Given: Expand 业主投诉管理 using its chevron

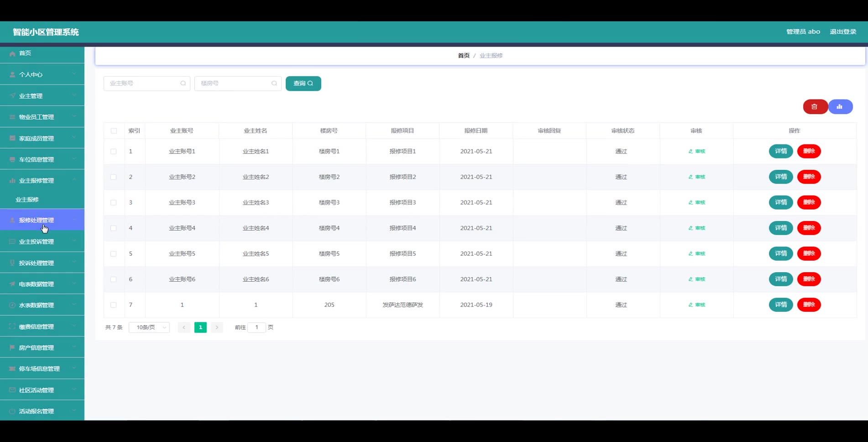Looking at the screenshot, I should [74, 241].
